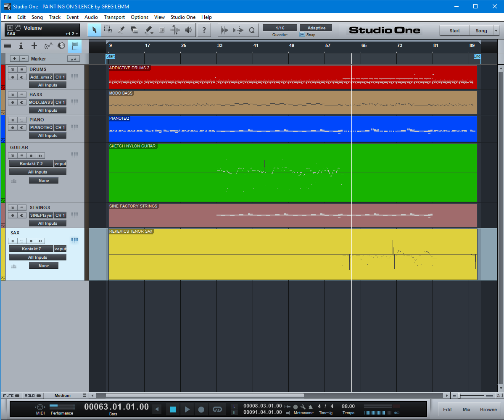This screenshot has height=420, width=504.
Task: Open the Studio One menu
Action: click(x=183, y=17)
